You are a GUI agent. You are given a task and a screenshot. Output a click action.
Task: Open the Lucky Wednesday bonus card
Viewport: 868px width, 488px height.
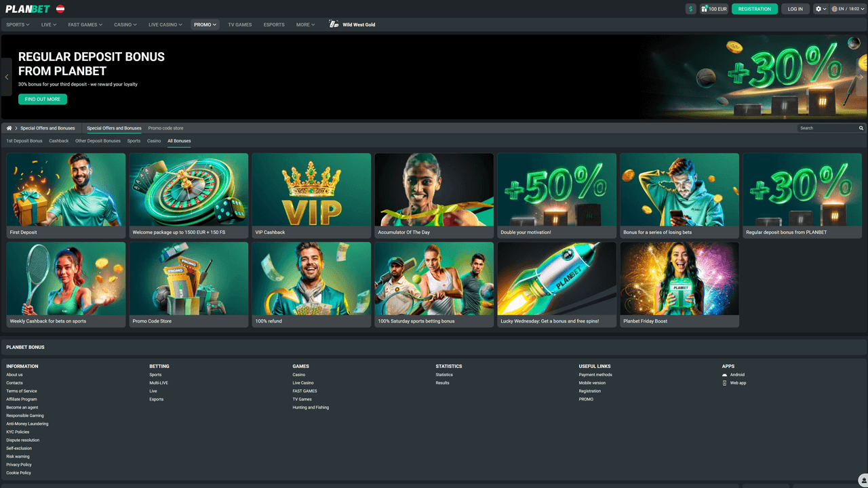[x=557, y=285]
